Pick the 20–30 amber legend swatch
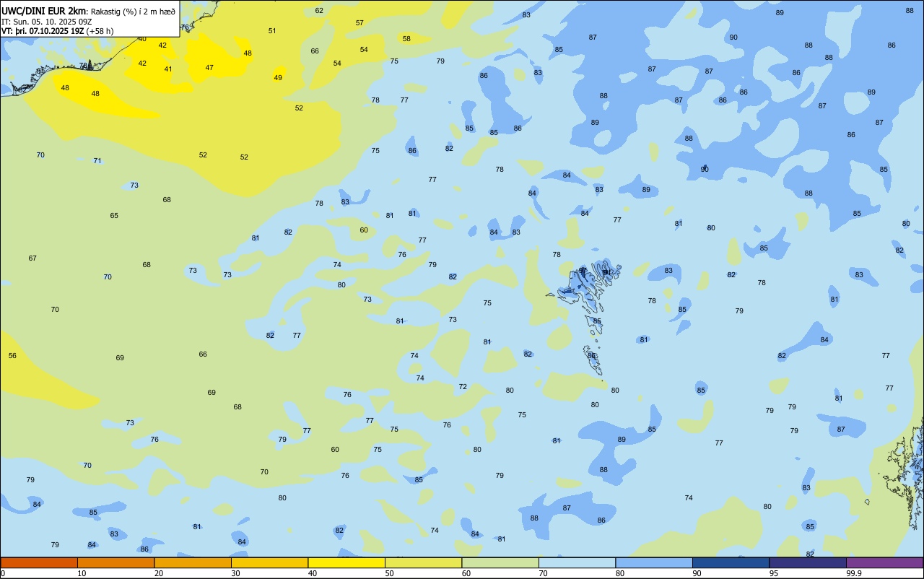Viewport: 924px width, 579px height. [193, 562]
